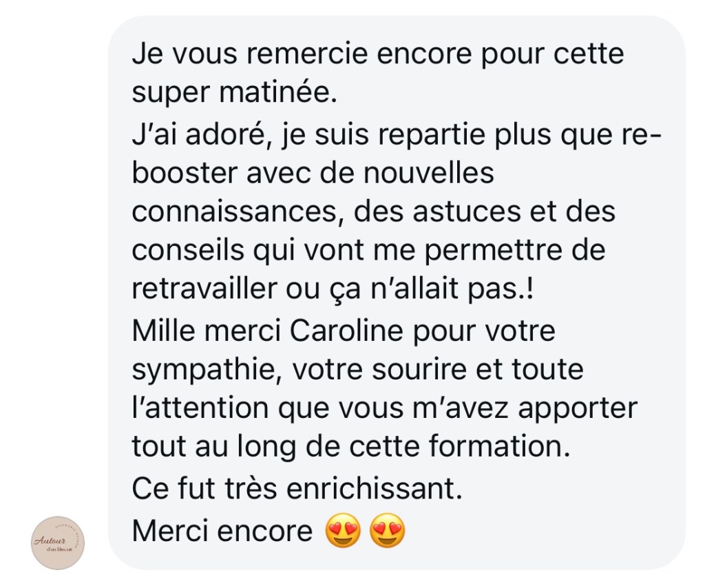Click the word 'conseils' in the message
Viewport: 705px width, 588px height.
click(188, 250)
